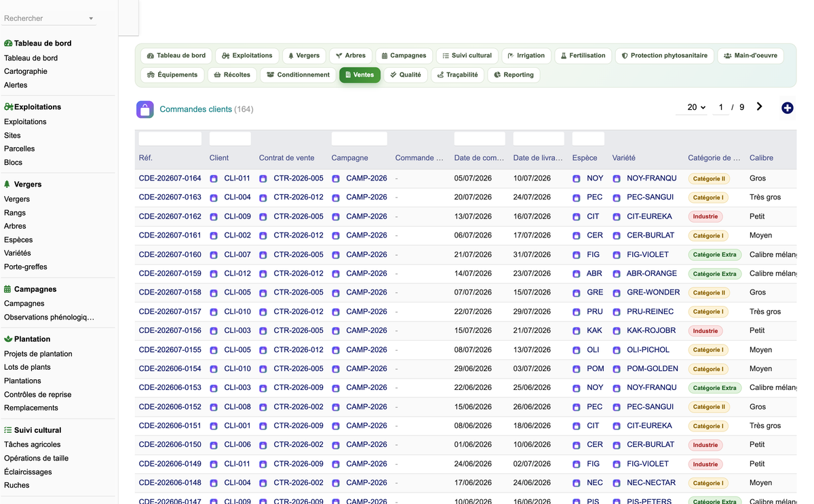The width and height of the screenshot is (814, 504).
Task: Sort by Contrat de vente column header
Action: pyautogui.click(x=287, y=158)
